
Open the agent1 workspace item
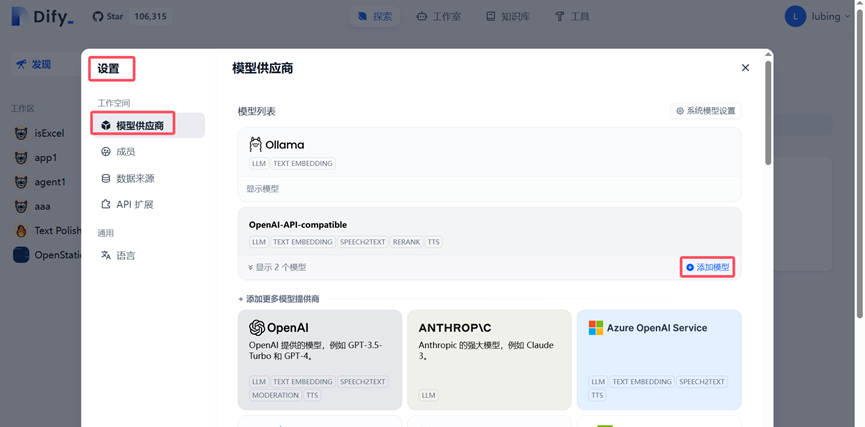click(x=50, y=182)
